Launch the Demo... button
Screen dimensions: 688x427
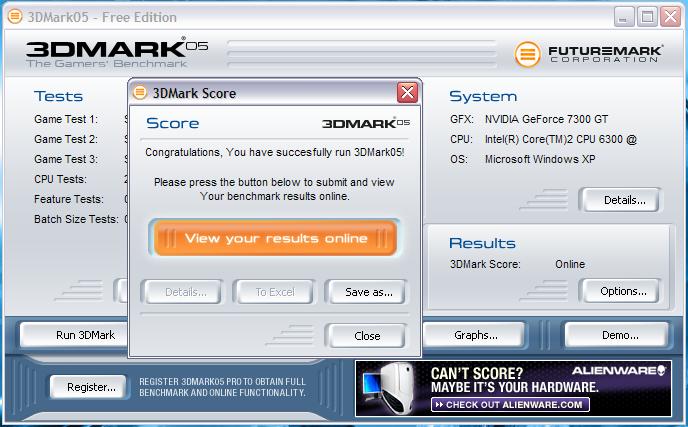pos(618,335)
